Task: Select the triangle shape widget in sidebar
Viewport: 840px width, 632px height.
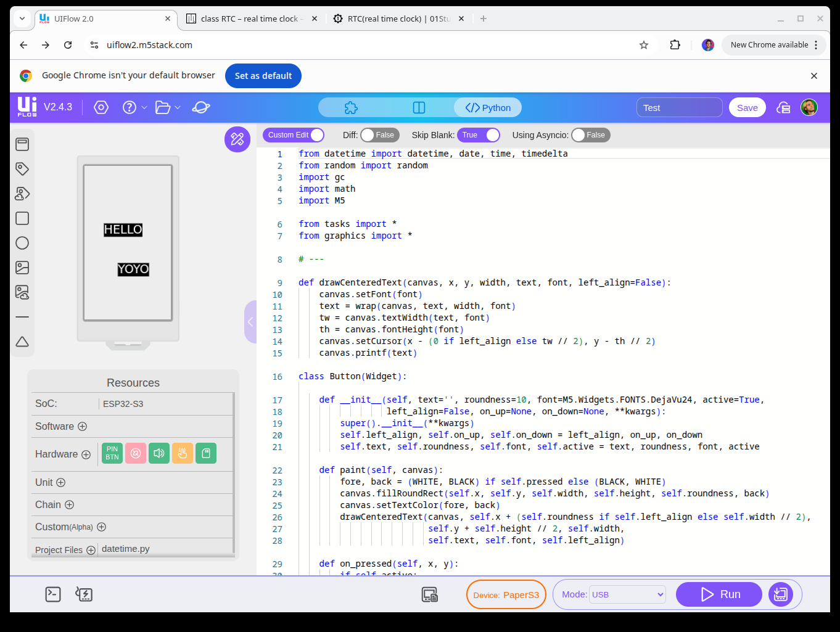Action: pos(22,342)
